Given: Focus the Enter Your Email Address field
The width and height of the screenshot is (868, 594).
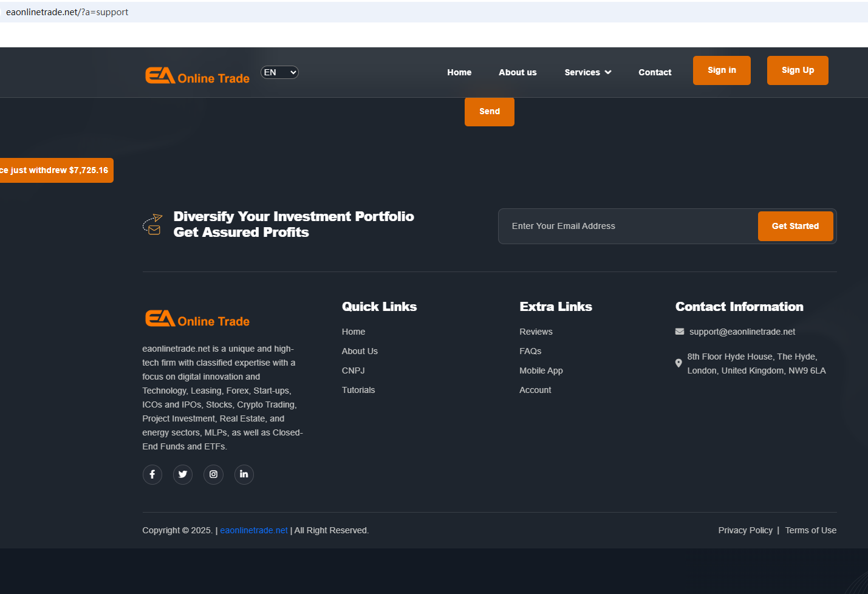Looking at the screenshot, I should tap(628, 226).
